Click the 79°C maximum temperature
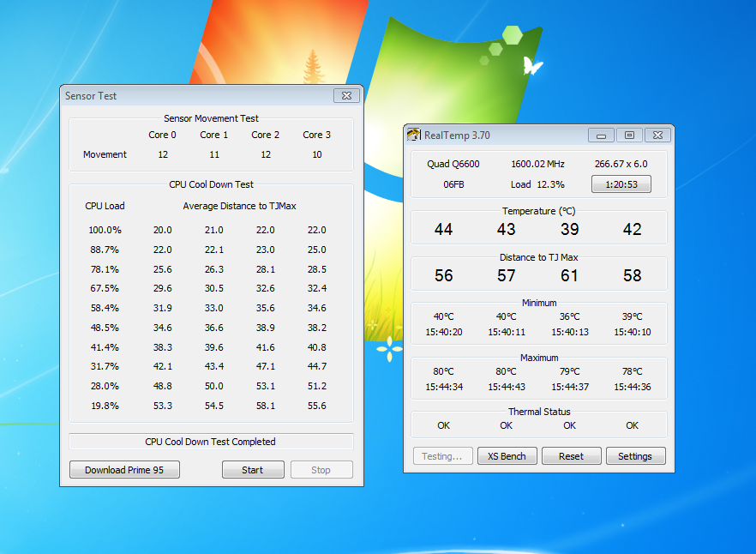The image size is (756, 554). tap(569, 371)
